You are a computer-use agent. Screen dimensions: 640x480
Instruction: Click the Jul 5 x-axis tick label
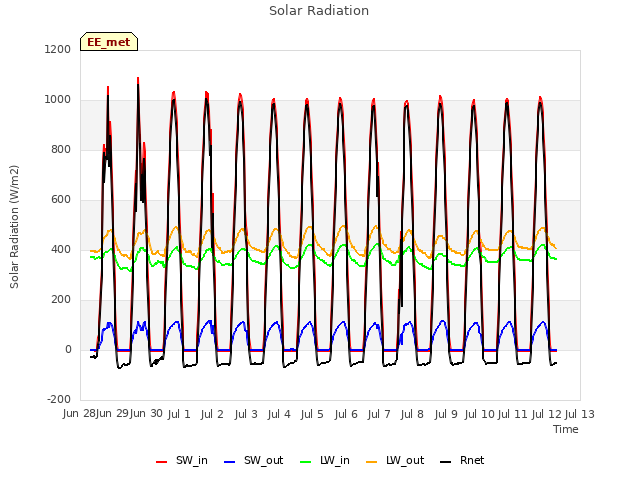point(312,414)
